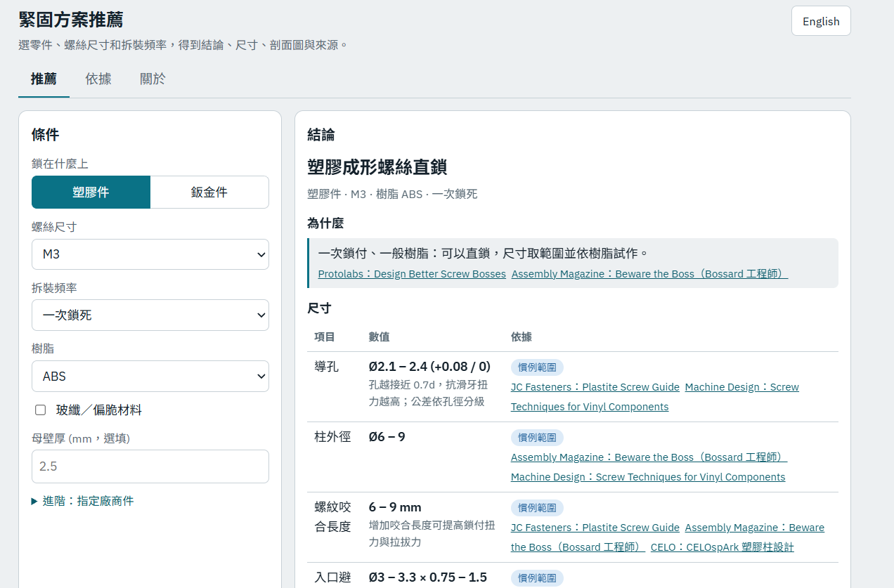Open the 關於 tab
894x588 pixels.
[153, 79]
